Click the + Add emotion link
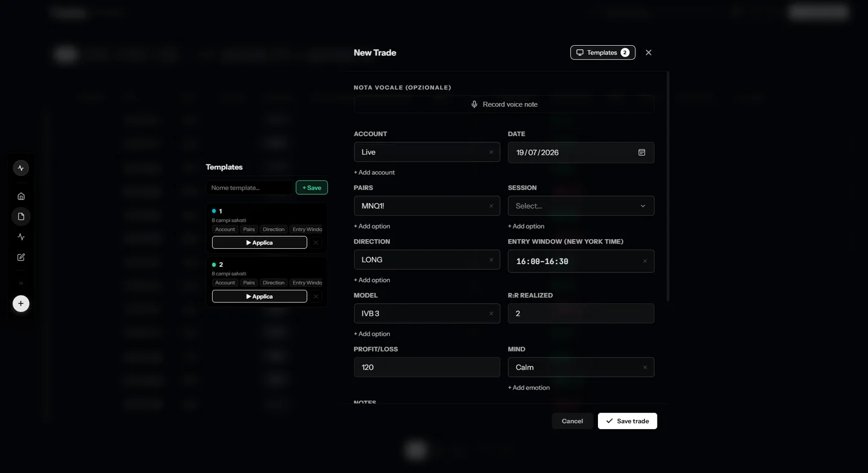Viewport: 868px width, 473px height. pyautogui.click(x=529, y=387)
